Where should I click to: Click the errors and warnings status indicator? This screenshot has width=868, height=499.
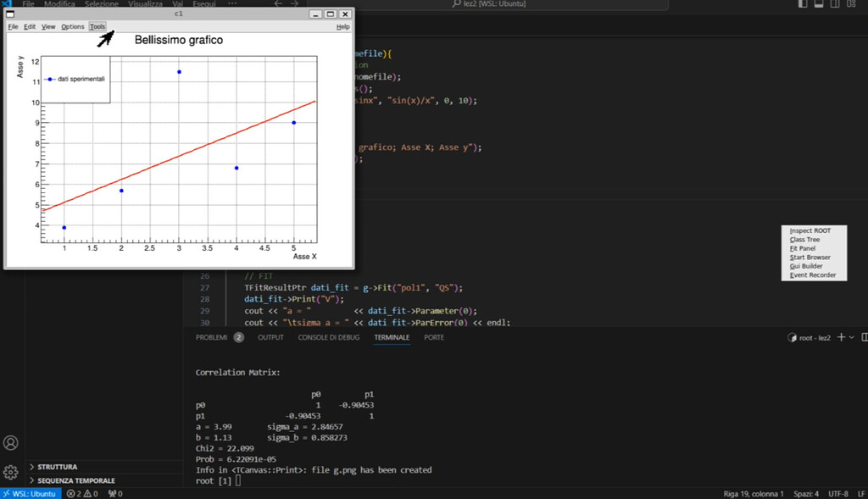(84, 493)
